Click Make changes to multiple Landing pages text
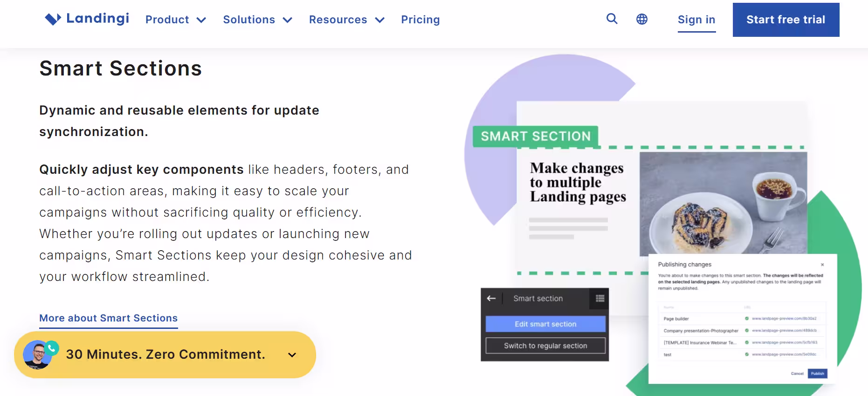The width and height of the screenshot is (868, 396). pos(578,182)
